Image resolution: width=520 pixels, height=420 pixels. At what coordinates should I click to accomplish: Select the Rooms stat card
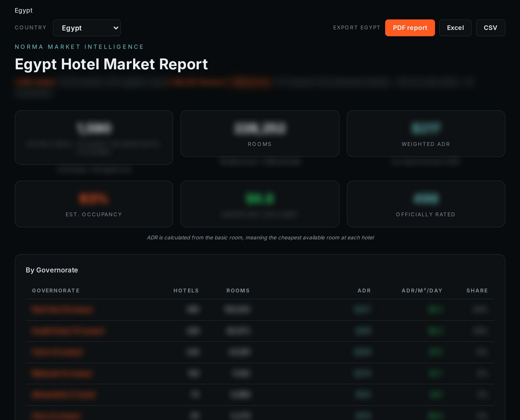260,134
